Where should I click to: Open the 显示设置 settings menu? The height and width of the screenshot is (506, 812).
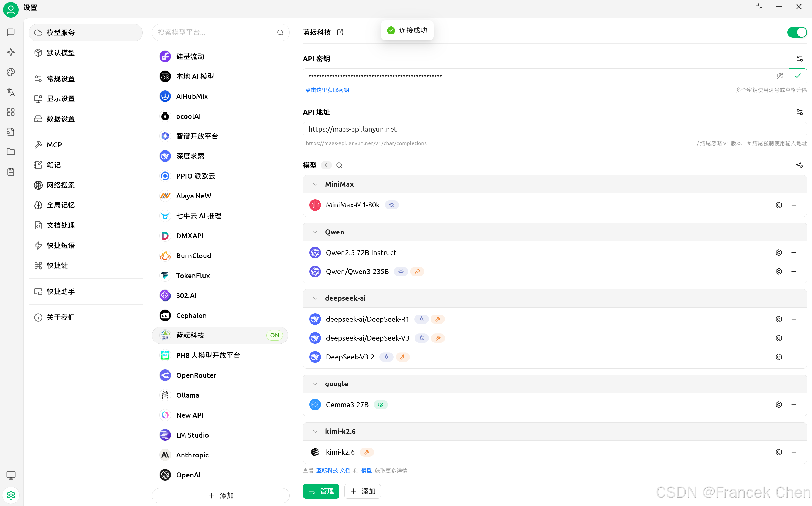click(86, 99)
